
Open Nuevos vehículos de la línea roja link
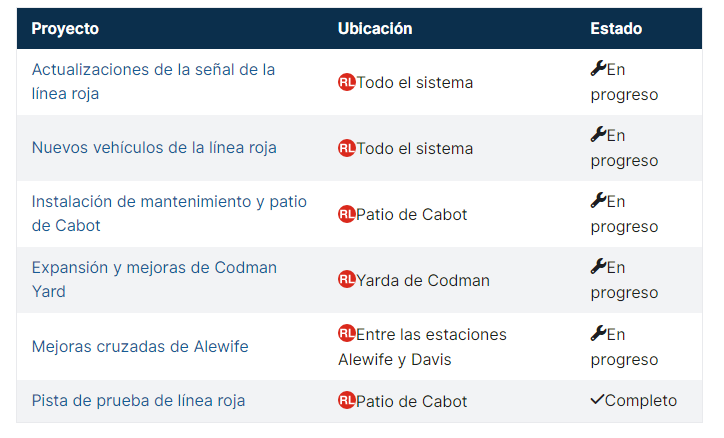(154, 148)
